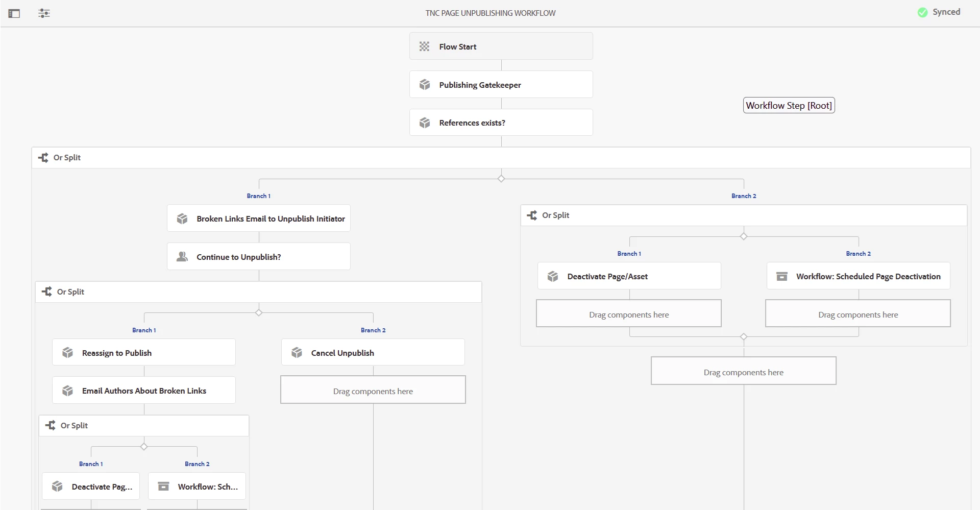980x510 pixels.
Task: Click the Continue to Unpublish participant icon
Action: tap(182, 257)
